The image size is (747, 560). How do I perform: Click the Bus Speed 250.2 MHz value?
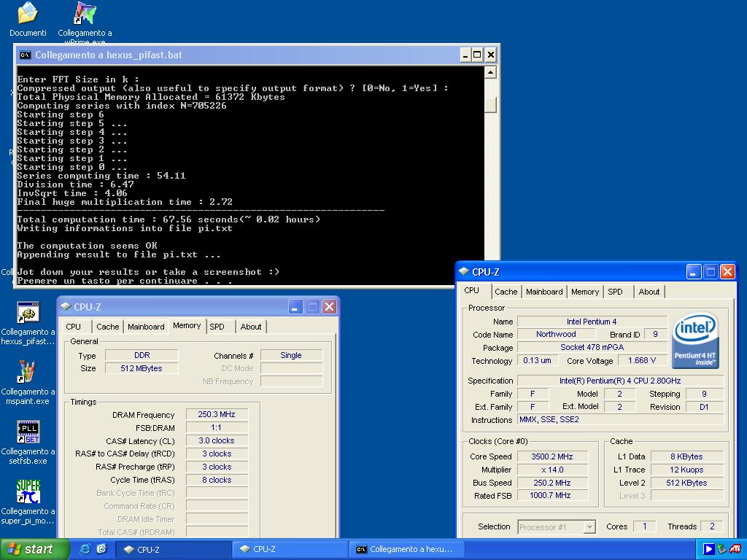[552, 483]
